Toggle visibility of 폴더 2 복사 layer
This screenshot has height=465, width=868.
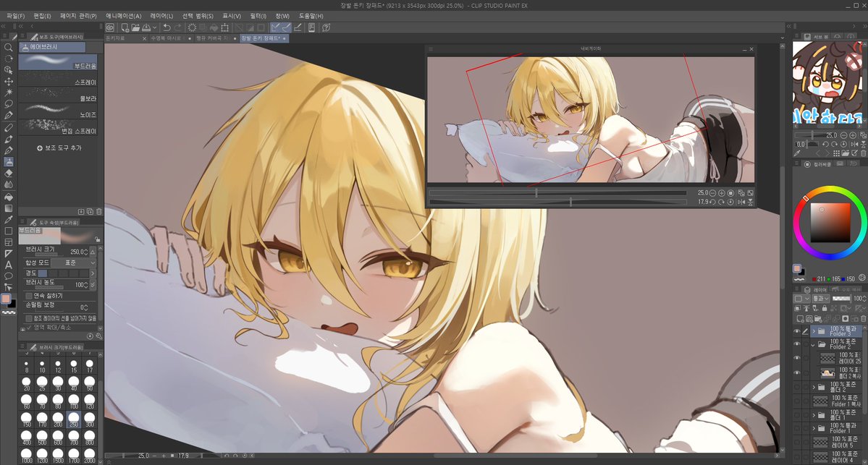point(797,372)
